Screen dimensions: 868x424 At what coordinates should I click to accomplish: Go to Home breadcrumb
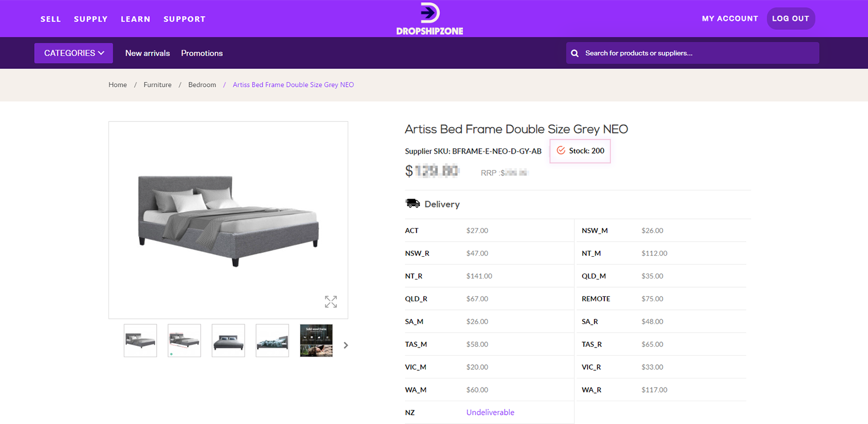[118, 85]
